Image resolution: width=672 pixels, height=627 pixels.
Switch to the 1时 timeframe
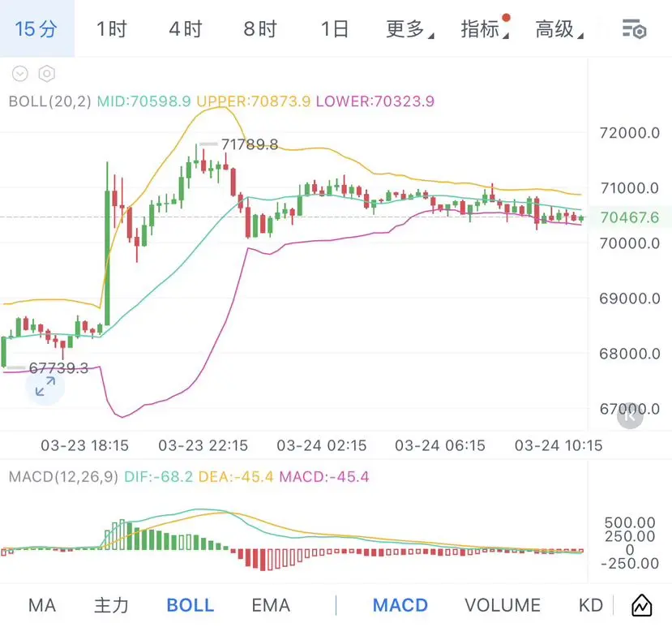coord(111,29)
